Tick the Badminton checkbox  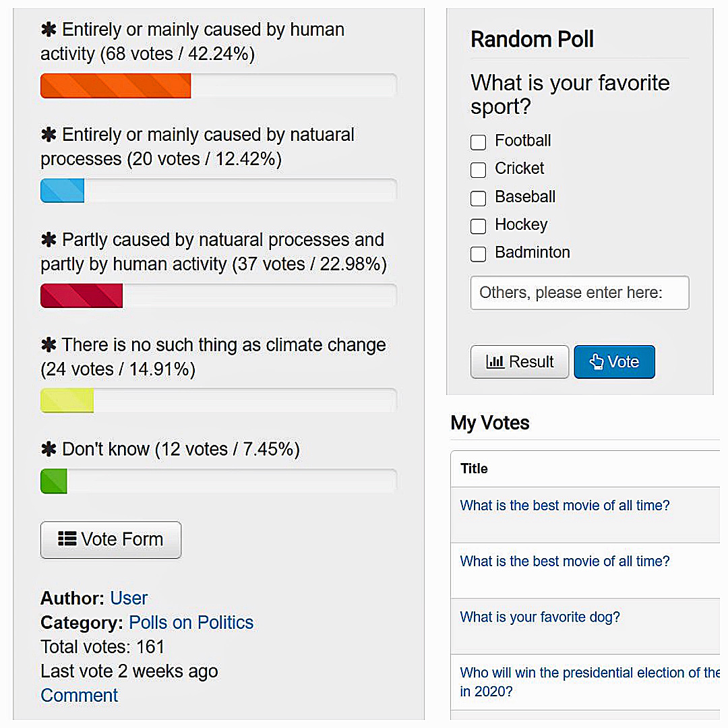coord(478,254)
